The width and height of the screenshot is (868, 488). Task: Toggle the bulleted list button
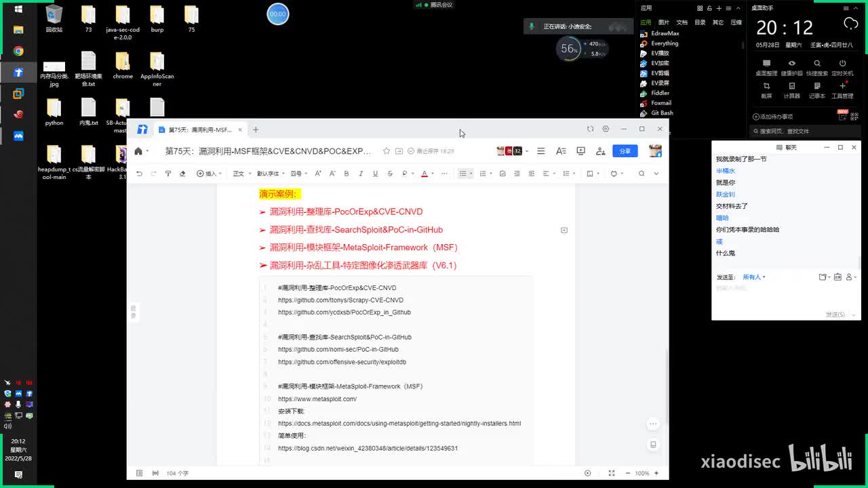[463, 174]
